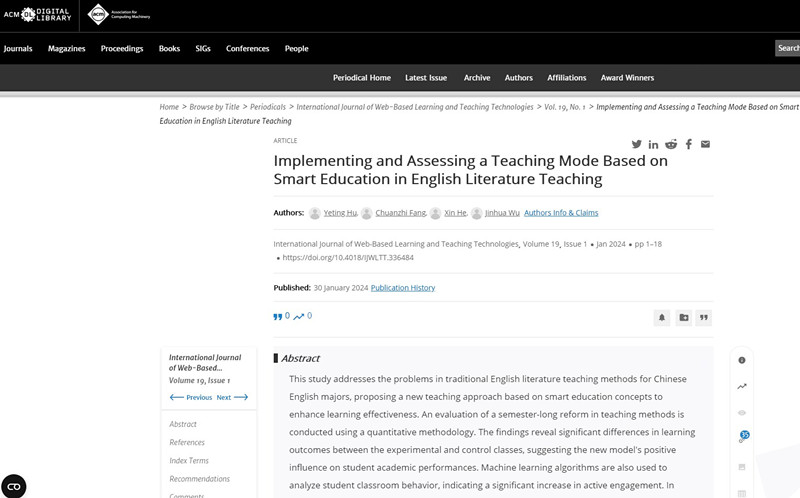Jump to Abstract in side navigation

click(183, 424)
